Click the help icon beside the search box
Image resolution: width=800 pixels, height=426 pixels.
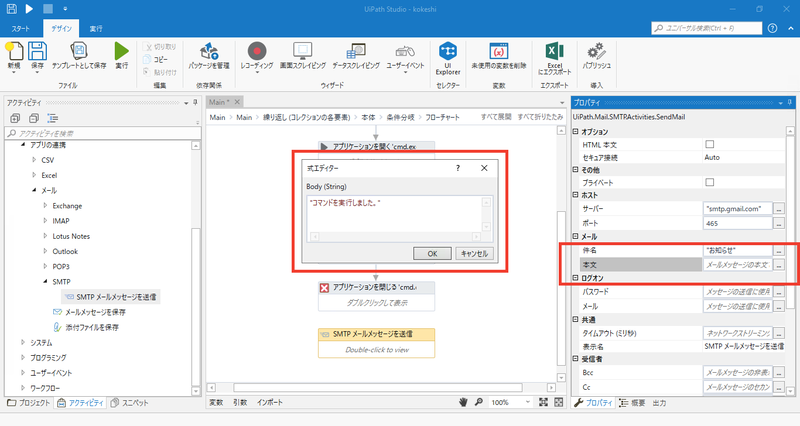(x=772, y=28)
